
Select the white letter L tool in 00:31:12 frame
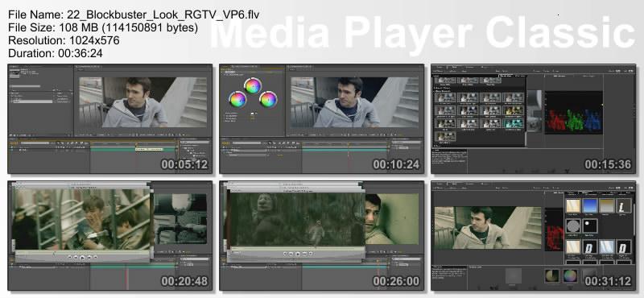click(x=623, y=205)
